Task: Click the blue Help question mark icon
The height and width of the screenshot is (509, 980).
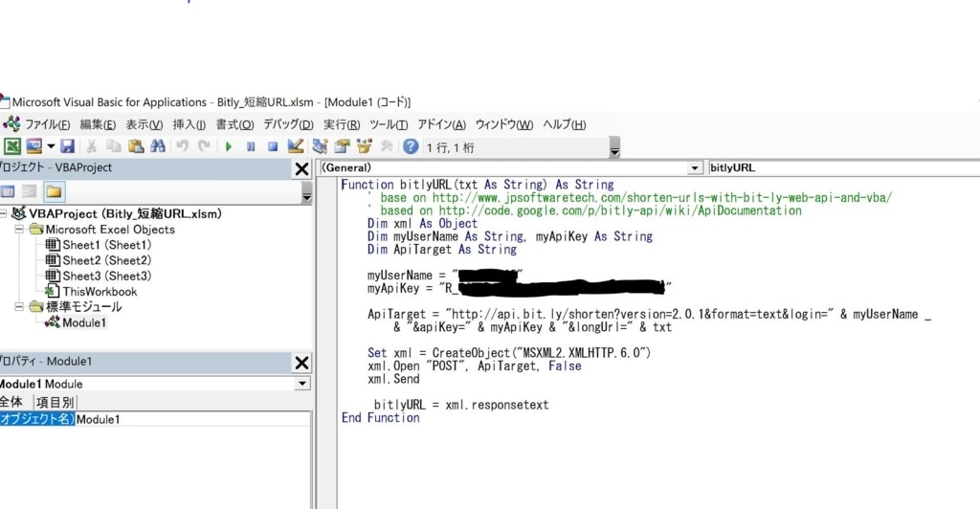Action: pos(411,146)
